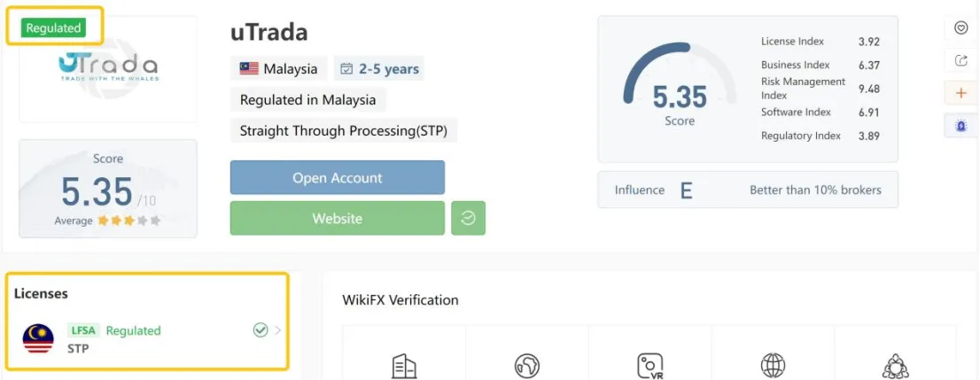Click the Malaysia flag in Licenses

click(x=38, y=338)
